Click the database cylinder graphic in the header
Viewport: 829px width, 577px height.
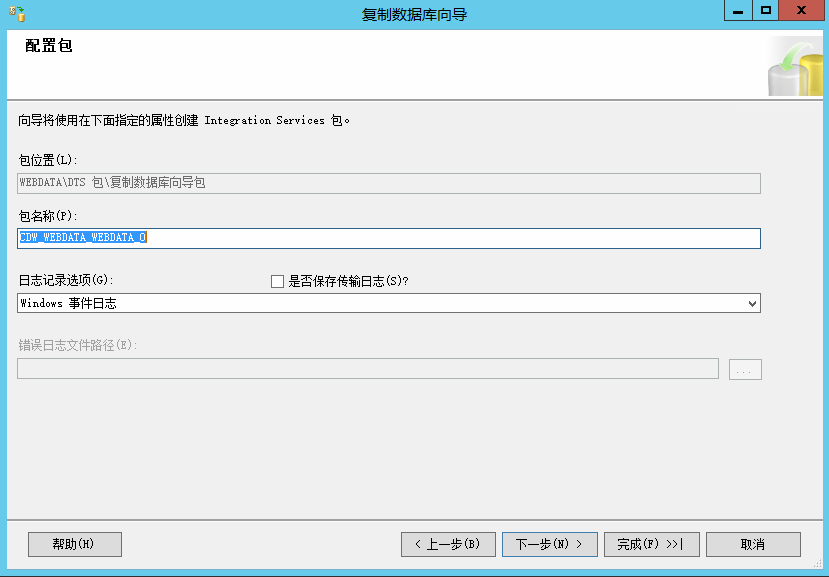click(793, 70)
